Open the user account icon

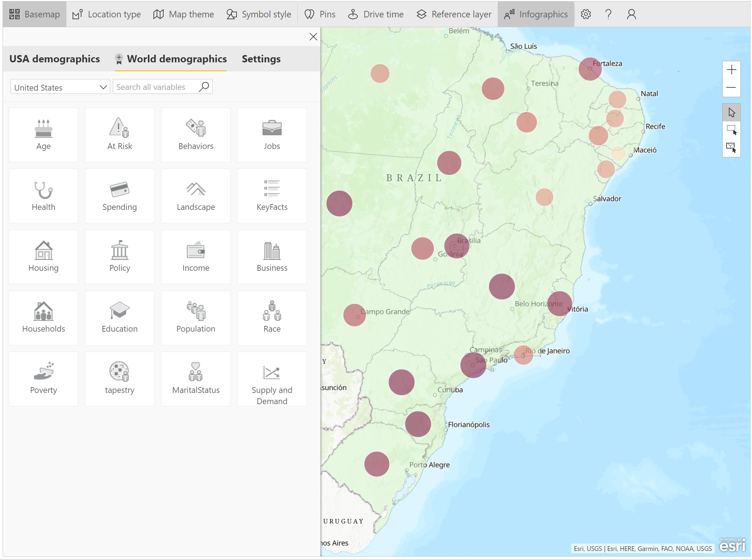(x=631, y=14)
